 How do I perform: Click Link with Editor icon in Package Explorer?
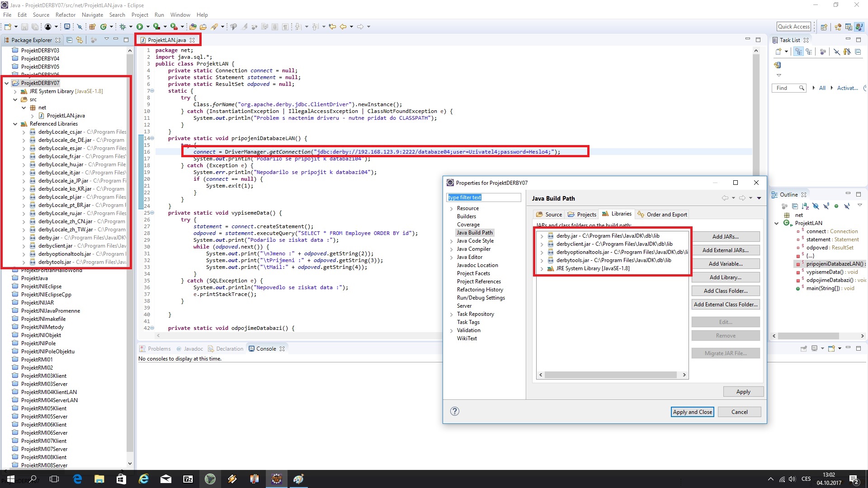(x=80, y=40)
